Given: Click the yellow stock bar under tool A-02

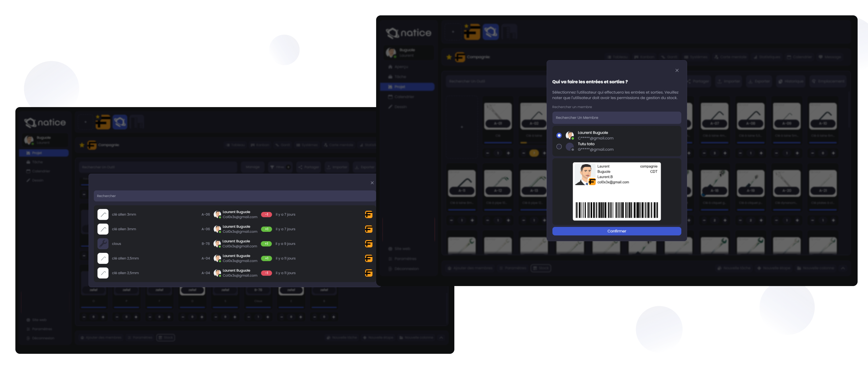Looking at the screenshot, I should point(524,143).
